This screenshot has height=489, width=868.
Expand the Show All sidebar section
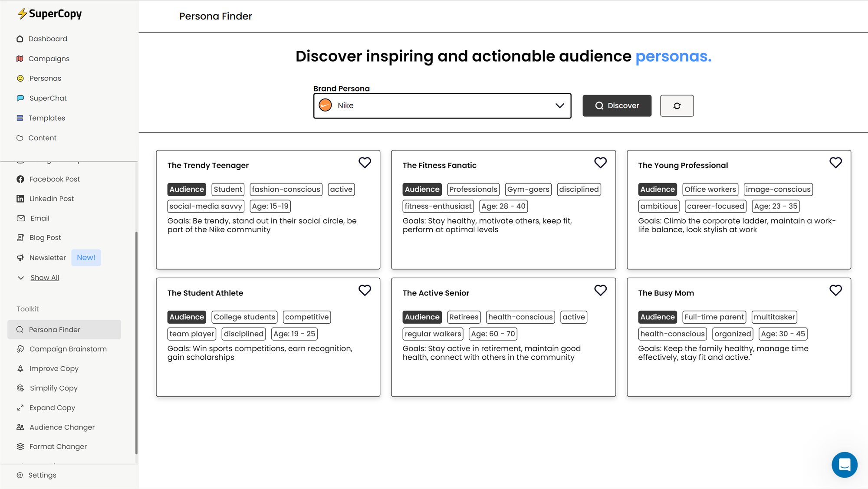[44, 277]
